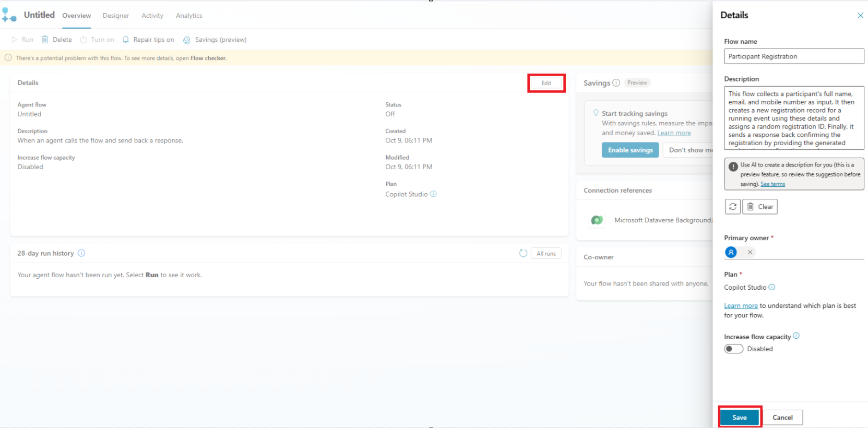The height and width of the screenshot is (428, 868).
Task: Refresh the 28-day run history
Action: pyautogui.click(x=523, y=253)
